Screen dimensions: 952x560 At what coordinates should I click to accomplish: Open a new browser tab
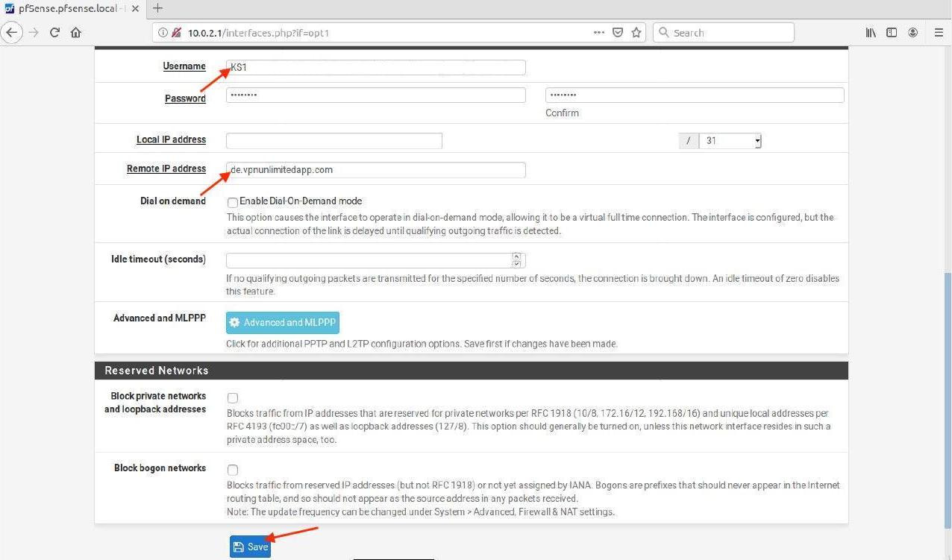(x=157, y=9)
